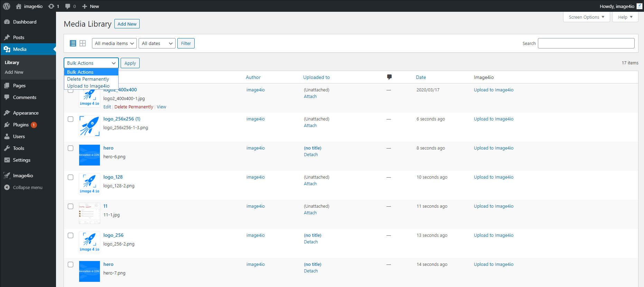Switch to grid view icon
Viewport: 644px width, 287px height.
83,43
